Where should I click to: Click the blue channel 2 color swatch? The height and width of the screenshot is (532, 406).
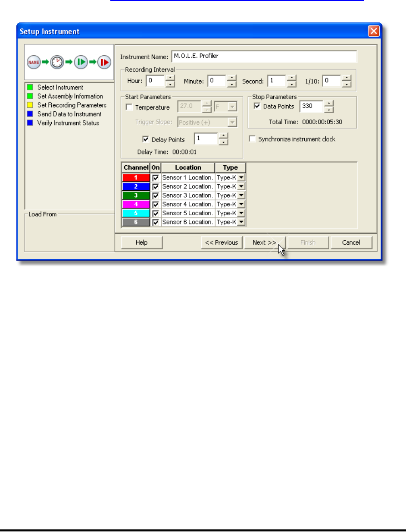pyautogui.click(x=136, y=186)
